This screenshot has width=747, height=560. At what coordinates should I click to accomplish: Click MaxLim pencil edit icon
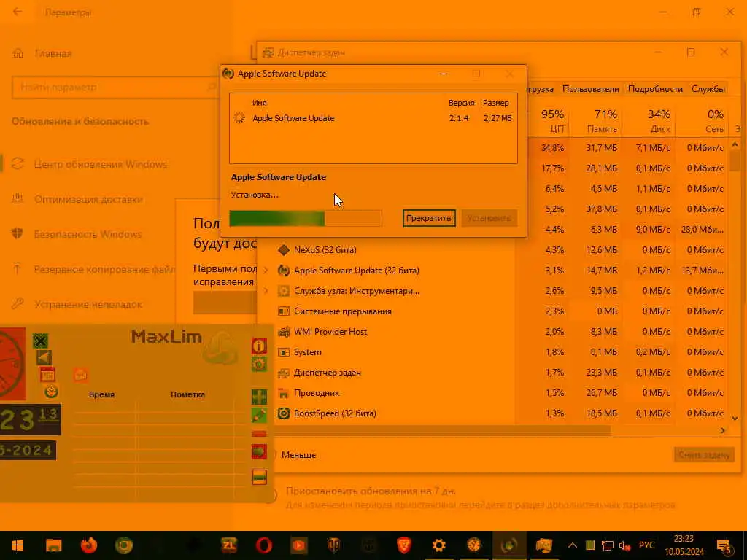pos(259,415)
